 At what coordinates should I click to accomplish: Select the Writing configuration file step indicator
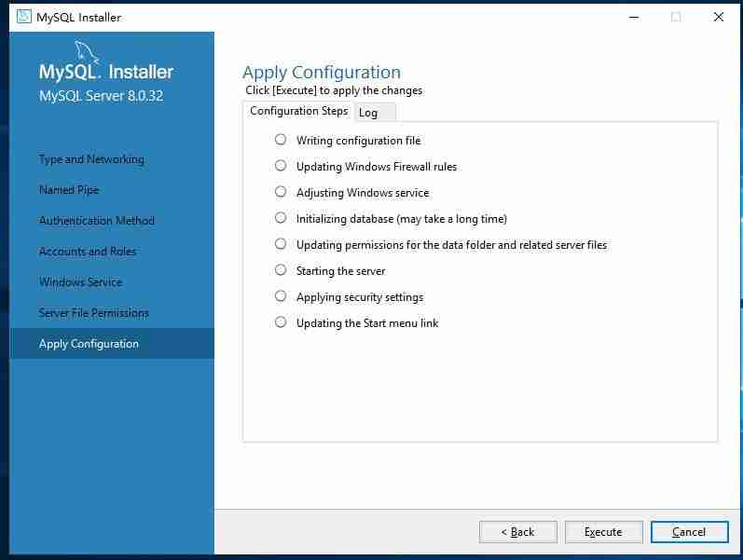coord(281,140)
